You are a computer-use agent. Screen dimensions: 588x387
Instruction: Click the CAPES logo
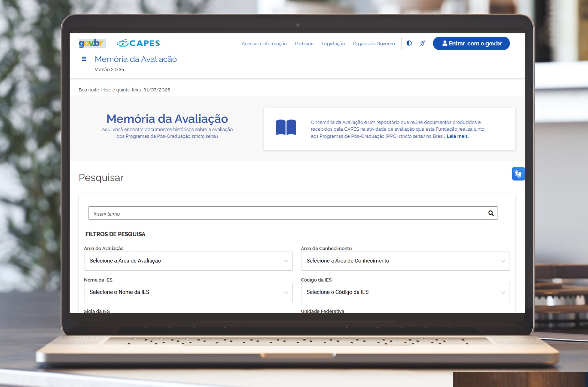click(138, 43)
